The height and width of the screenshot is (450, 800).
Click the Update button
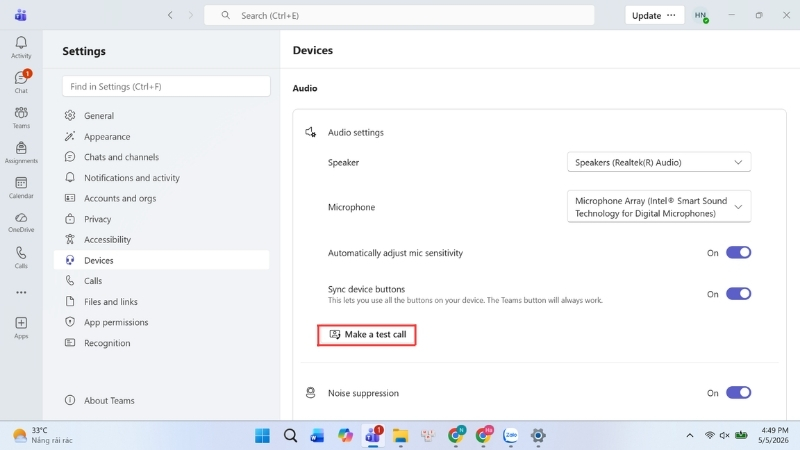[x=646, y=15]
